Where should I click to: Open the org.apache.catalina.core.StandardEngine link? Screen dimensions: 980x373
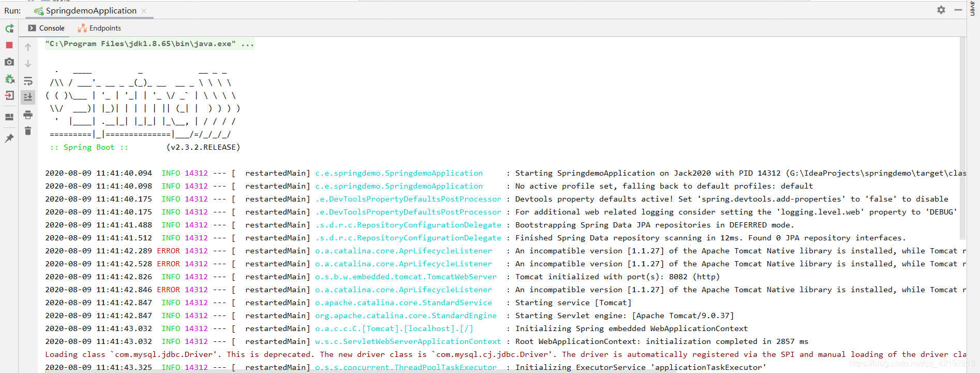coord(406,315)
